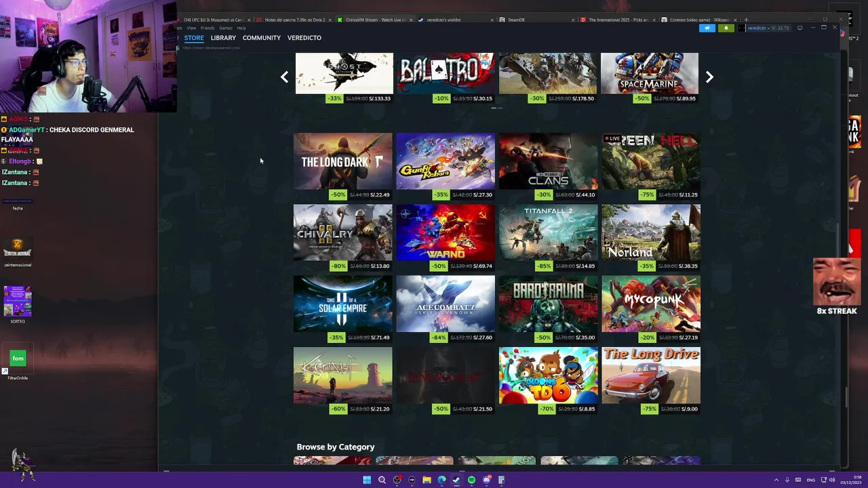Open Steam notifications bell
This screenshot has height=488, width=868.
pyautogui.click(x=726, y=28)
